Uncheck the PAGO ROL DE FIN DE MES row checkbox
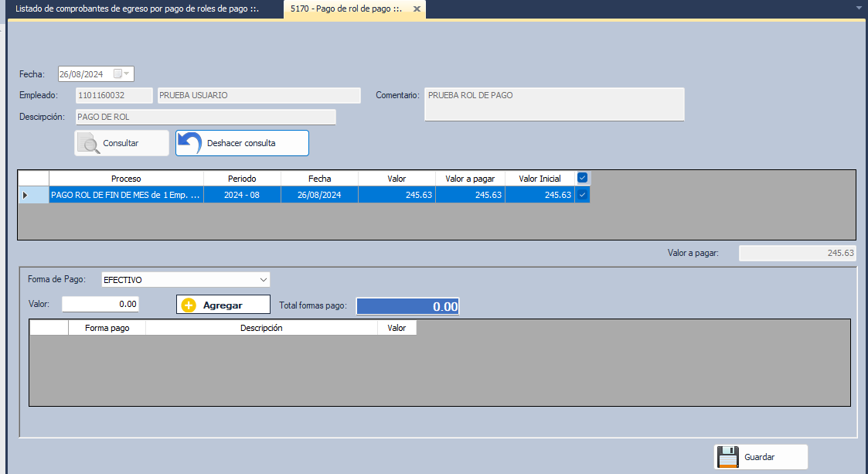This screenshot has width=868, height=474. 583,196
